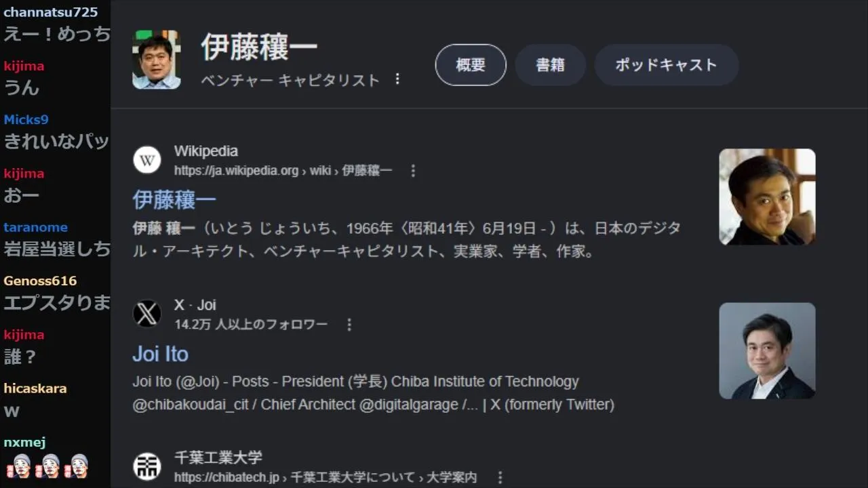Click the X logo icon

pos(147,314)
